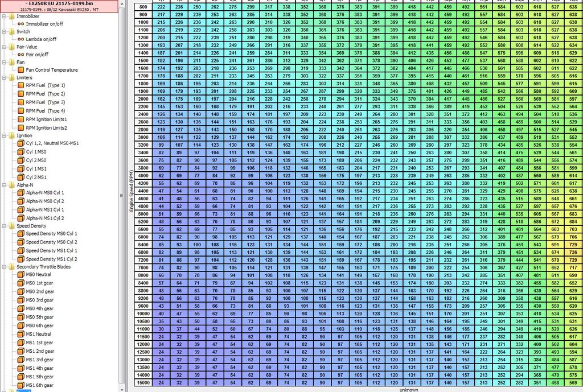This screenshot has height=392, width=583.
Task: Collapse the Switch tree folder
Action: (4, 32)
